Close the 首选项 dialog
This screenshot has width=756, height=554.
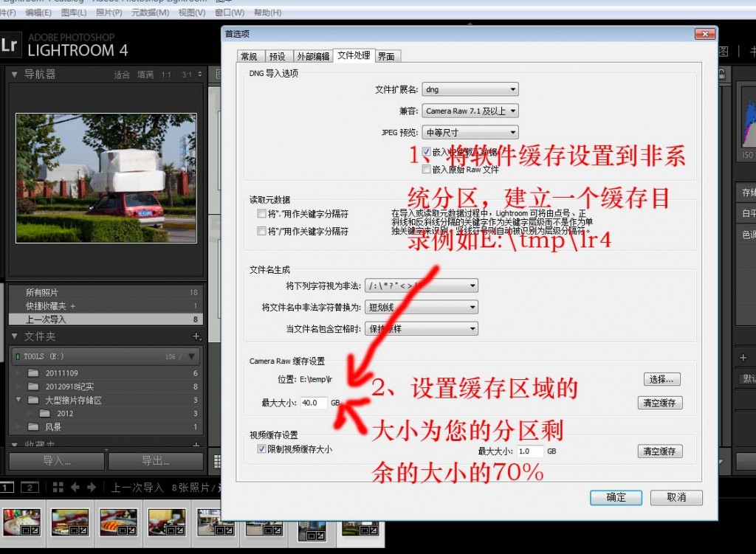coord(705,34)
